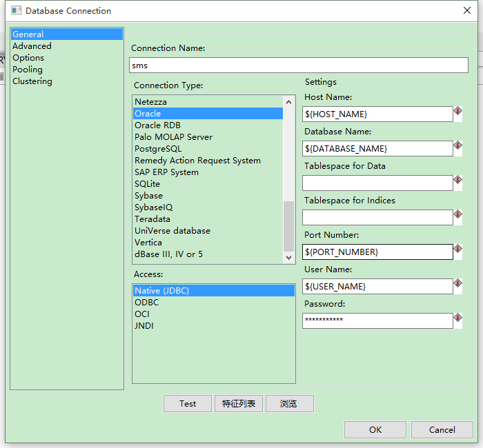Open the Clustering settings category

[66, 81]
